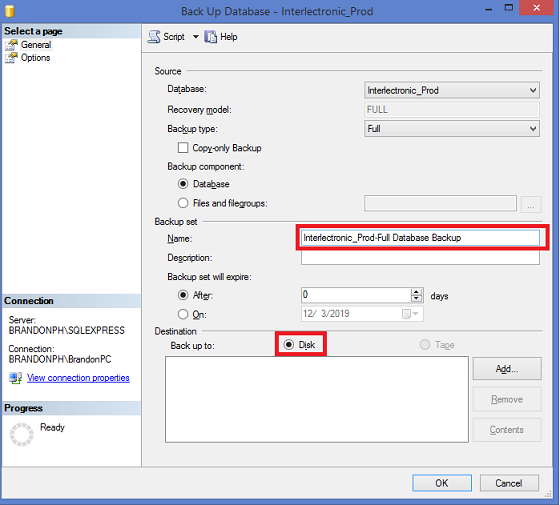Click the connection properties computer icon
Viewport: 560px width, 505px height.
click(16, 378)
